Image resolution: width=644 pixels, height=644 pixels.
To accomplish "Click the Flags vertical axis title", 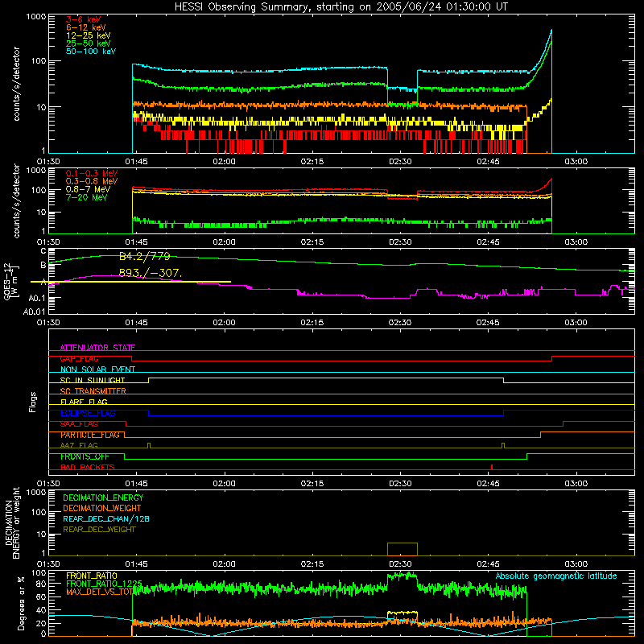I will (x=33, y=402).
